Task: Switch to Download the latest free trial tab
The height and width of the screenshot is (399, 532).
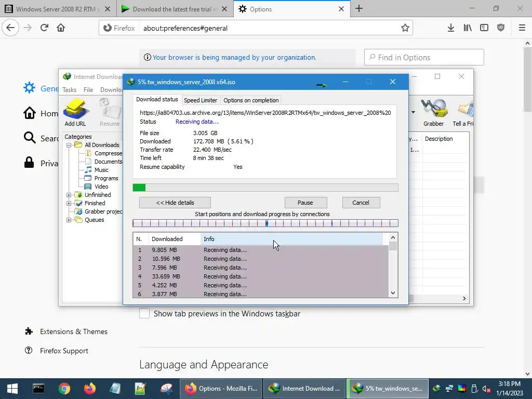Action: click(175, 9)
